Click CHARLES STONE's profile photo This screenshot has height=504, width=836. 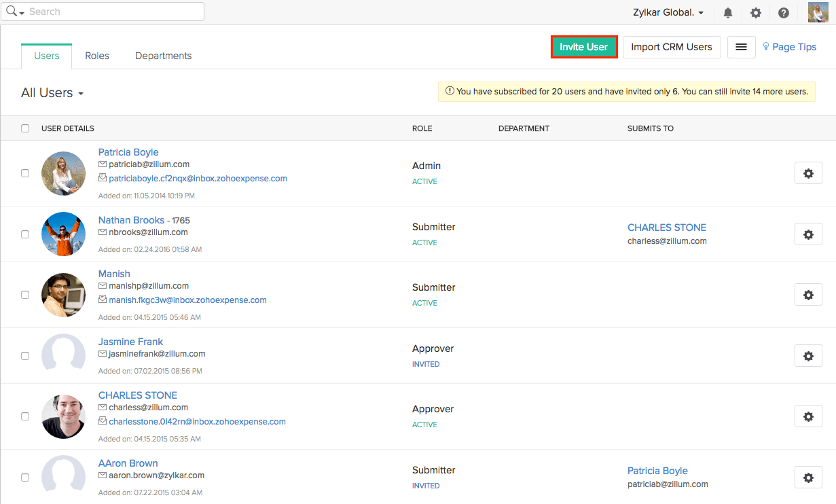(x=63, y=416)
